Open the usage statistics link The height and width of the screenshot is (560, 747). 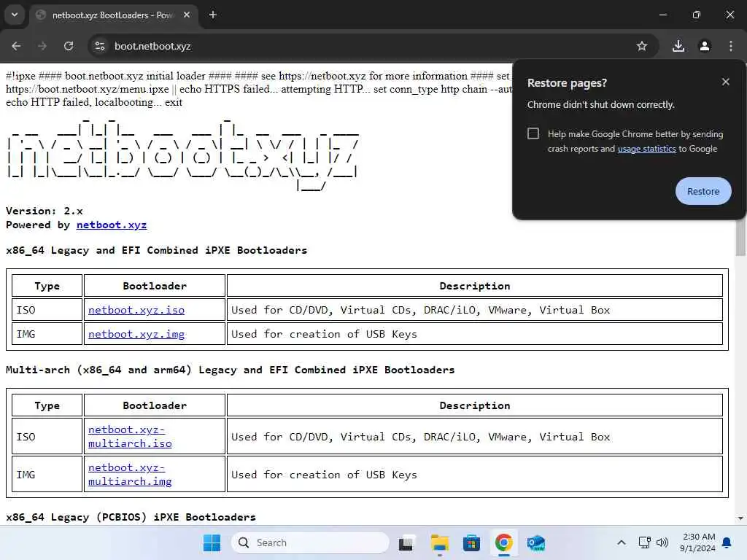(646, 149)
